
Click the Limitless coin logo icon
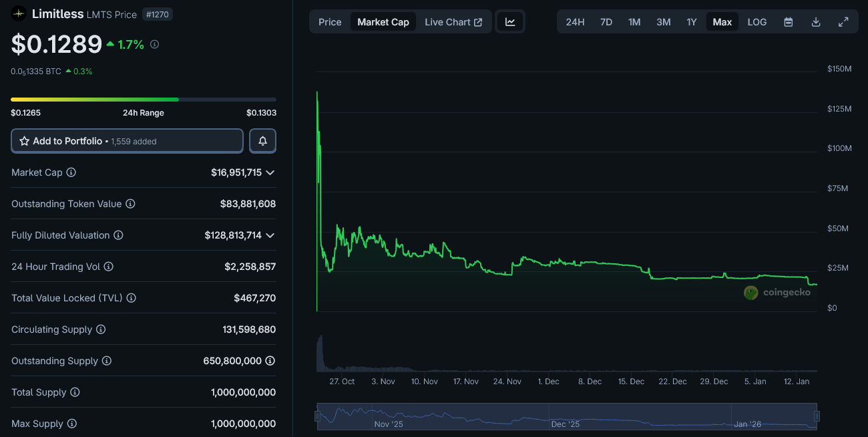point(19,13)
